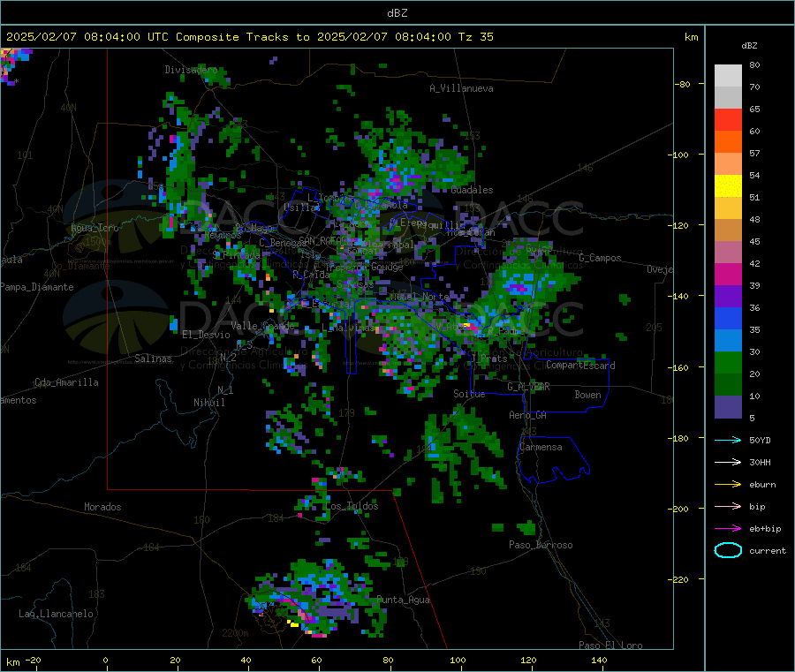The image size is (795, 672).
Task: Click the '-220' tick on vertical km axis
Action: (678, 579)
